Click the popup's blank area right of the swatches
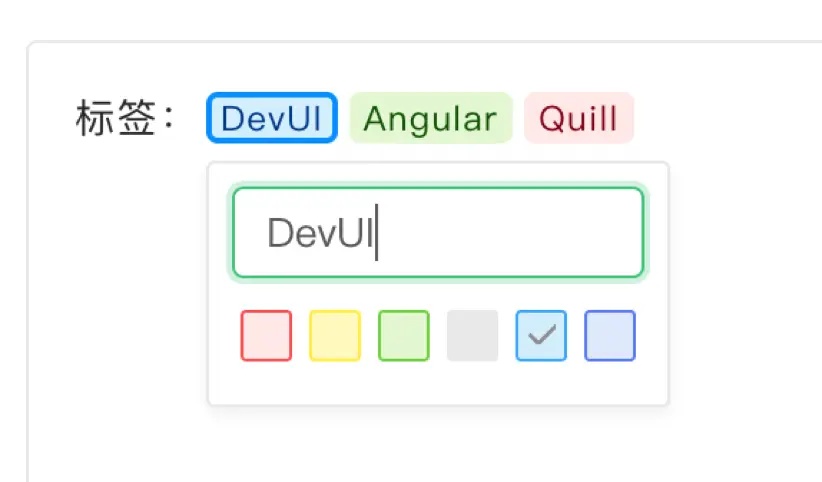822x482 pixels. (x=652, y=335)
